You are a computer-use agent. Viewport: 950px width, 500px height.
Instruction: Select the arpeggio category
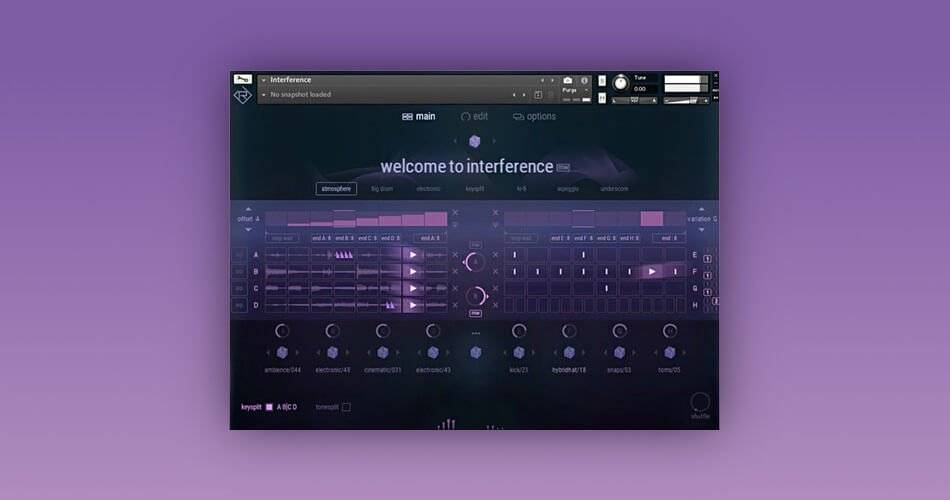(568, 188)
